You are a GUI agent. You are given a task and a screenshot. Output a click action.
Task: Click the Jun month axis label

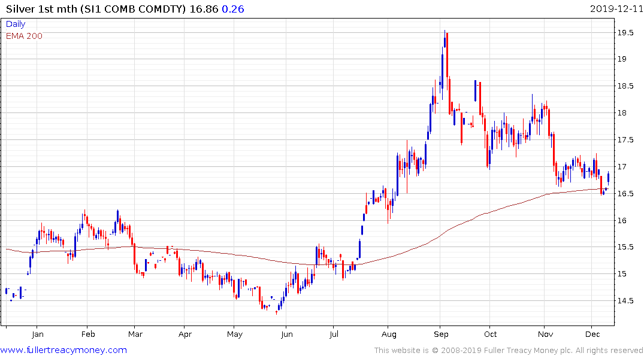coord(287,334)
